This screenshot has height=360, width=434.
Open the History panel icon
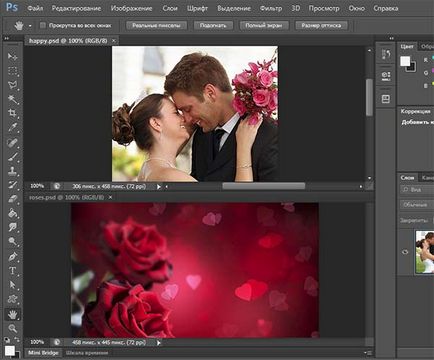pos(386,54)
